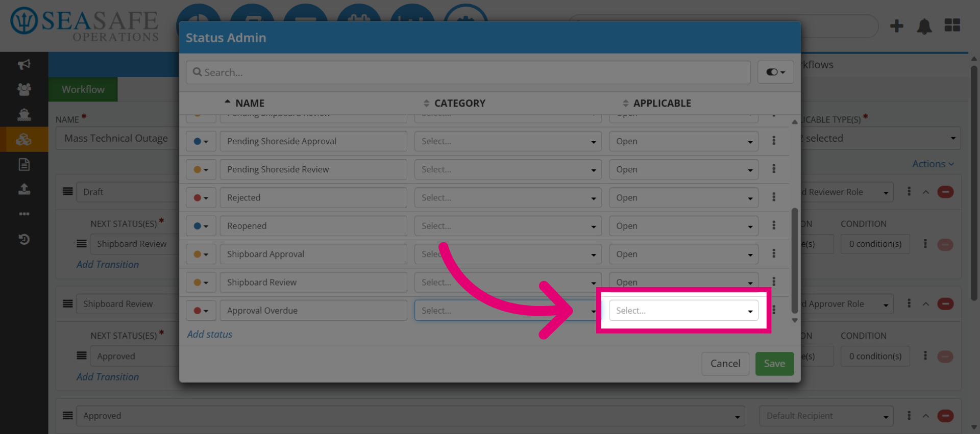Screen dimensions: 980x434
Task: Open the announcements megaphone sidebar icon
Action: [x=24, y=64]
